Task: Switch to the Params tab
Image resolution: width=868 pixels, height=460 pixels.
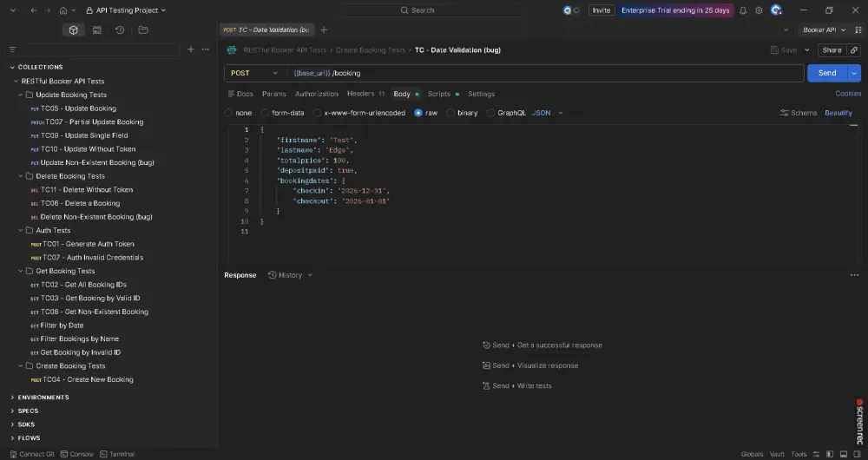Action: coord(274,94)
